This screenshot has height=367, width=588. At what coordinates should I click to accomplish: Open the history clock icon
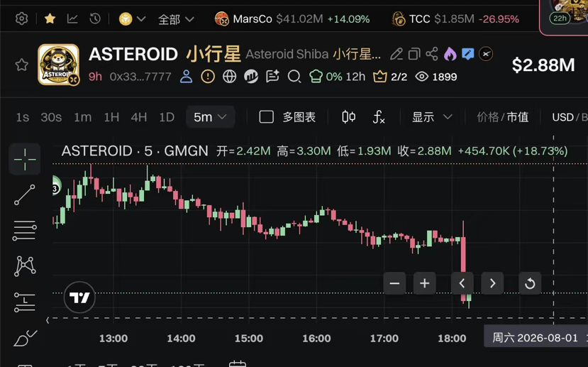[95, 18]
